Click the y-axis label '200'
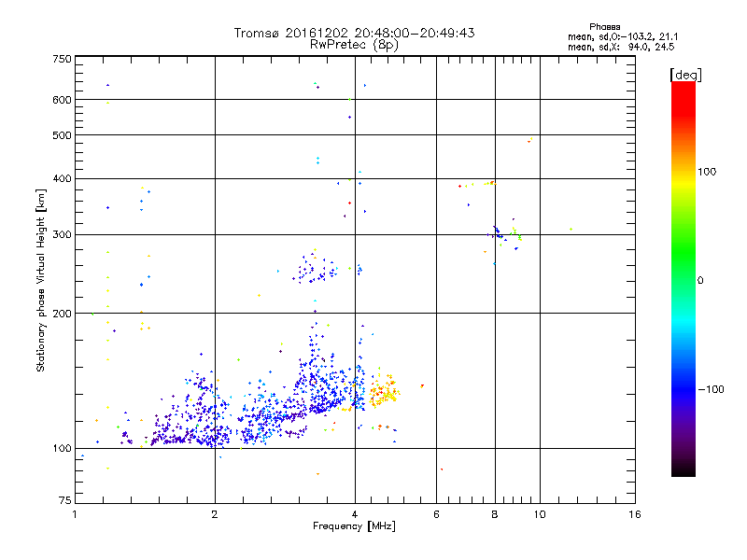 (62, 314)
